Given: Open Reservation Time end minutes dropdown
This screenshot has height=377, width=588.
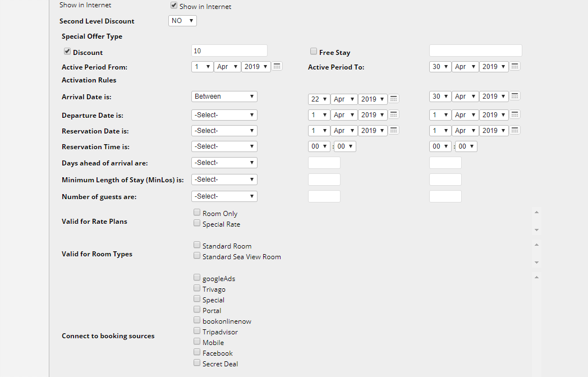Looking at the screenshot, I should pyautogui.click(x=466, y=146).
